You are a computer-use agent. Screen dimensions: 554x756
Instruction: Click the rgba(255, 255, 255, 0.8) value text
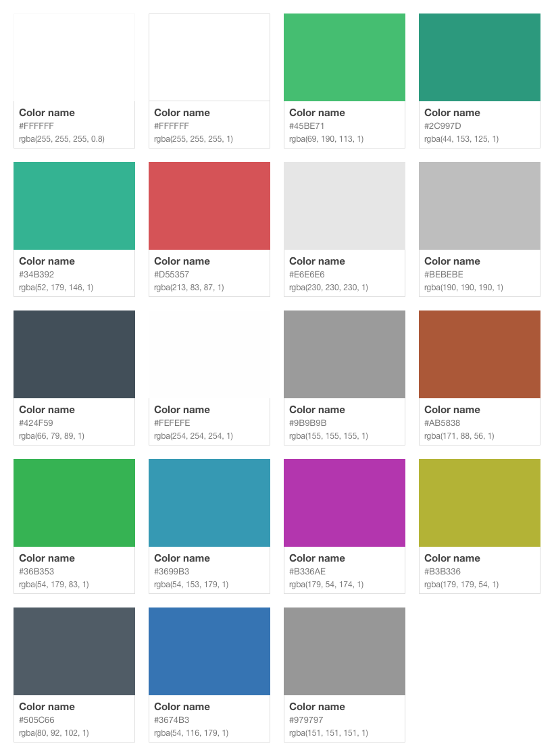61,139
